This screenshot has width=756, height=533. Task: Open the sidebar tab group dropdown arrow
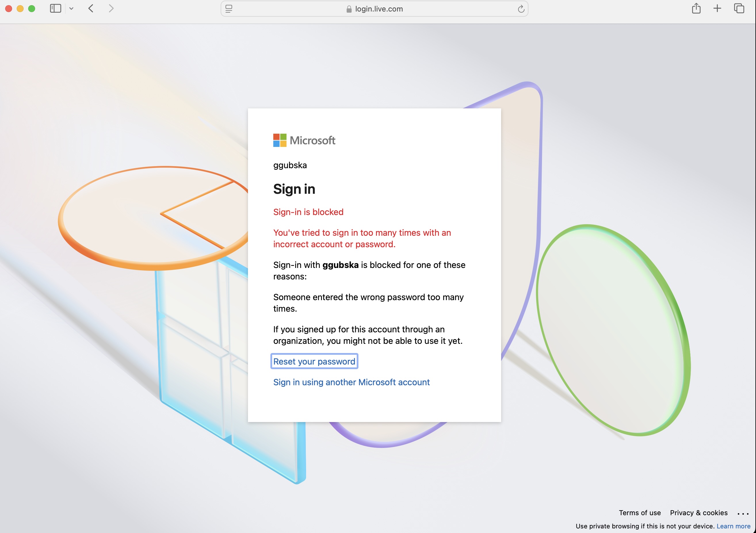click(71, 9)
